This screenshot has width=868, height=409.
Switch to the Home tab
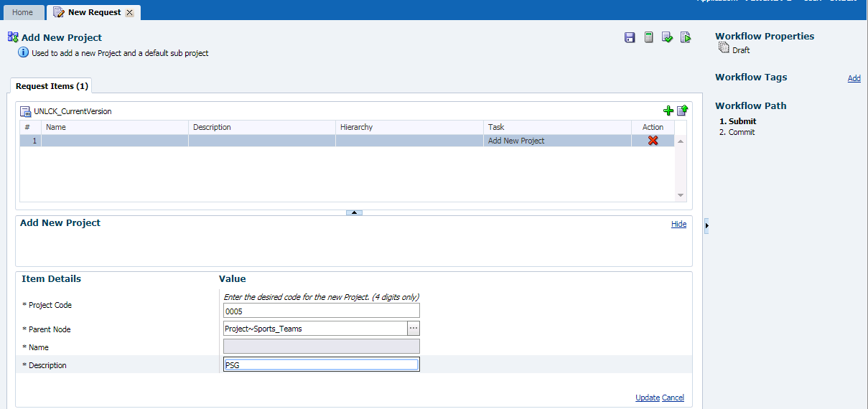22,12
